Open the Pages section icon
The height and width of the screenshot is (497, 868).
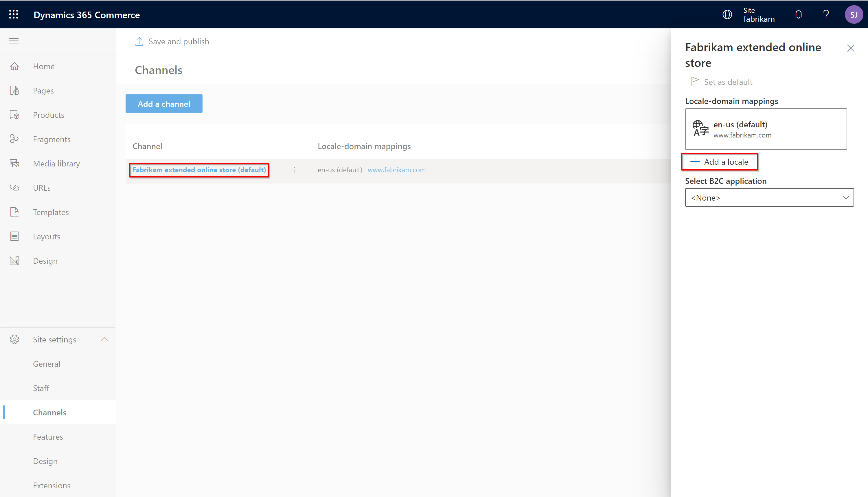coord(15,90)
